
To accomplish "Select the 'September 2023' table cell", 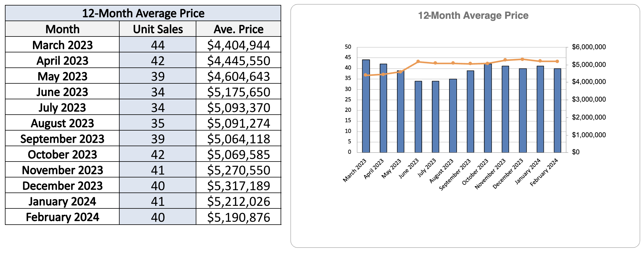I will pyautogui.click(x=62, y=138).
